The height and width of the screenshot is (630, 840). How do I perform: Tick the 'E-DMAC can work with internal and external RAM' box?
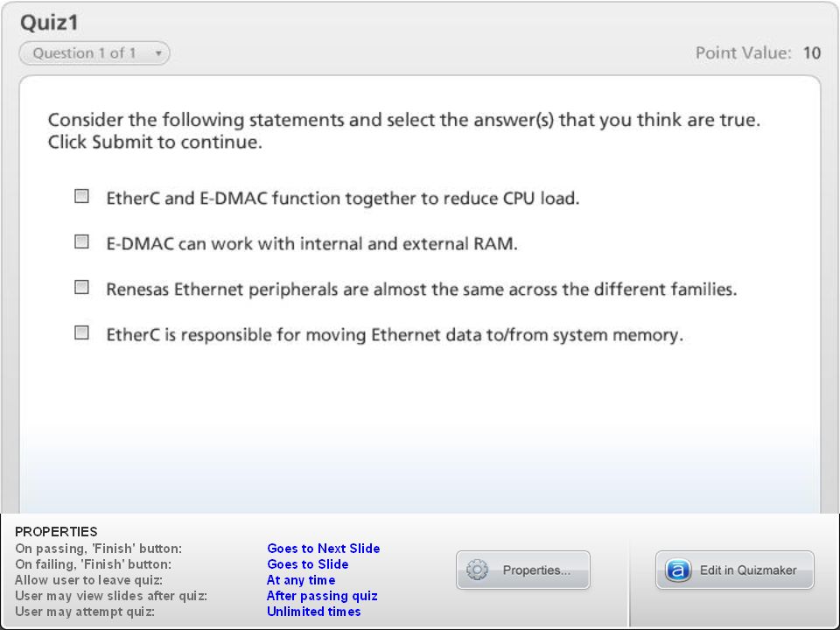coord(81,241)
